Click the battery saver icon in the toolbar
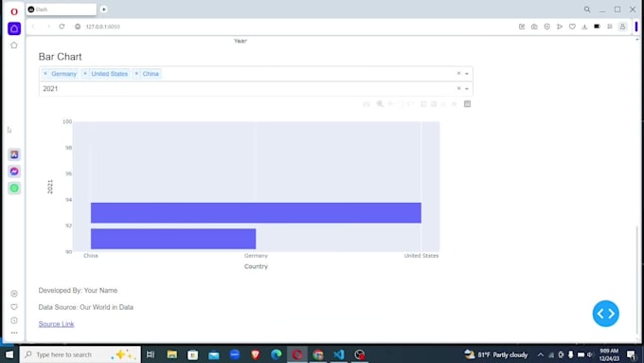Viewport: 644px width, 363px height. (x=598, y=27)
